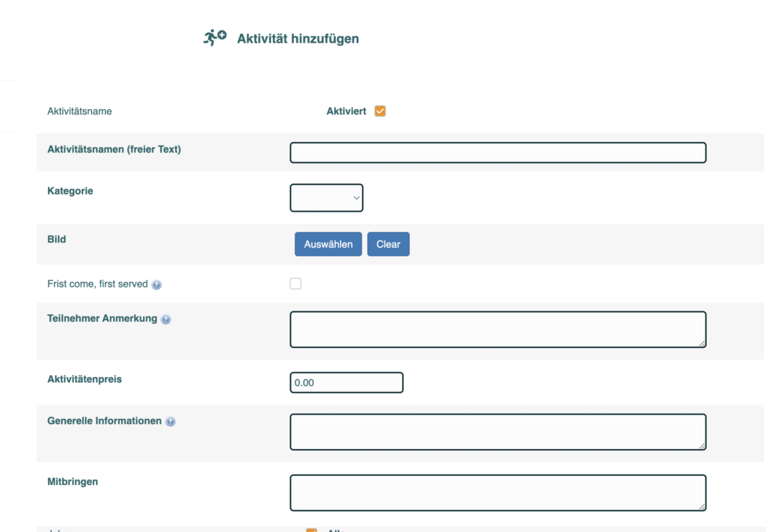Screen dimensions: 766x532
Task: Click the Mitbringen label
Action: click(73, 482)
